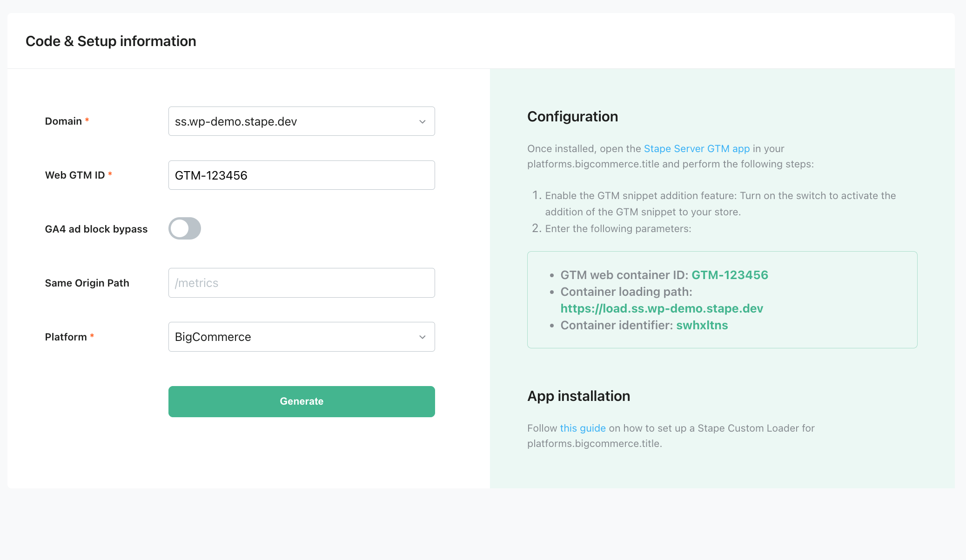Select the ss.wp-demo.stape.dev domain field
Screen dimensions: 966x560
pos(302,121)
